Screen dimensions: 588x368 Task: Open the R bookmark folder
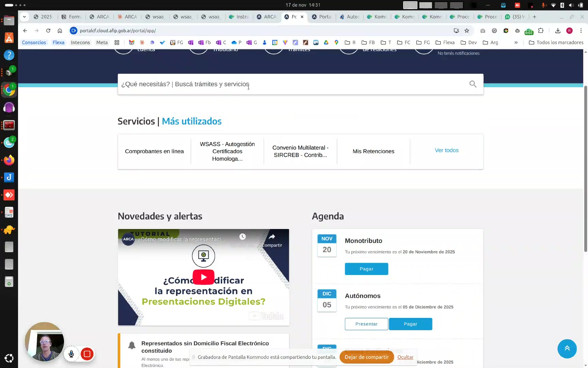350,43
